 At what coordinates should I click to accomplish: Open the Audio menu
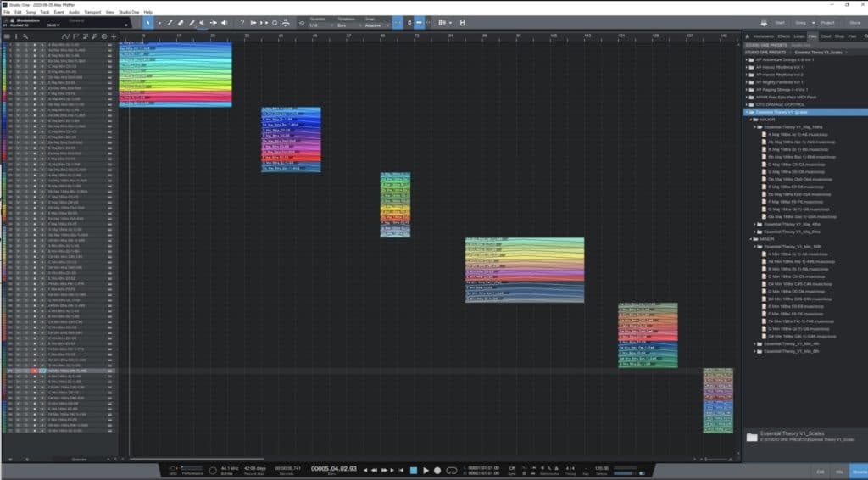pyautogui.click(x=74, y=12)
